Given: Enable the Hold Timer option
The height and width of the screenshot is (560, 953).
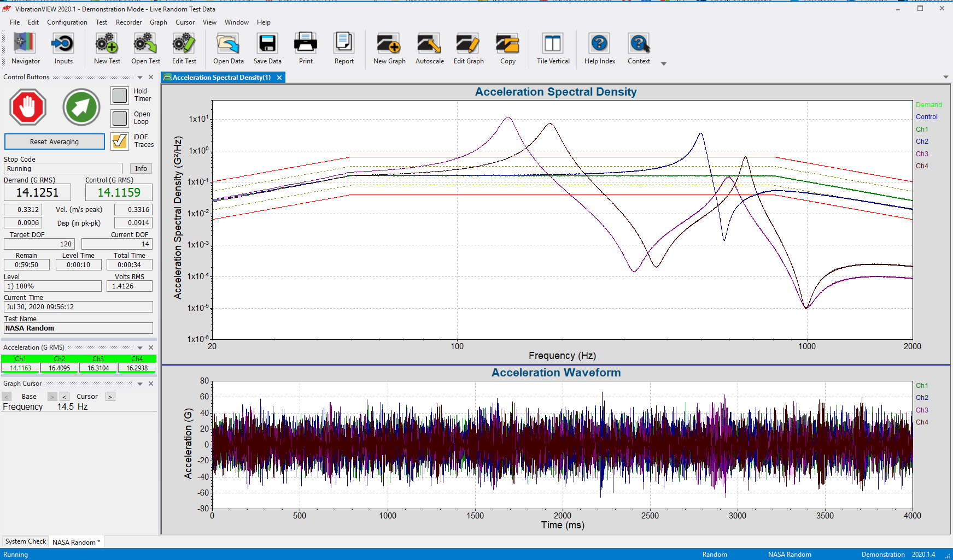Looking at the screenshot, I should (x=119, y=96).
